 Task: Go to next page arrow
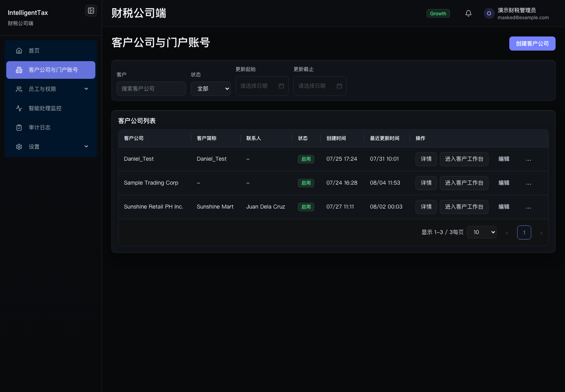coord(541,232)
